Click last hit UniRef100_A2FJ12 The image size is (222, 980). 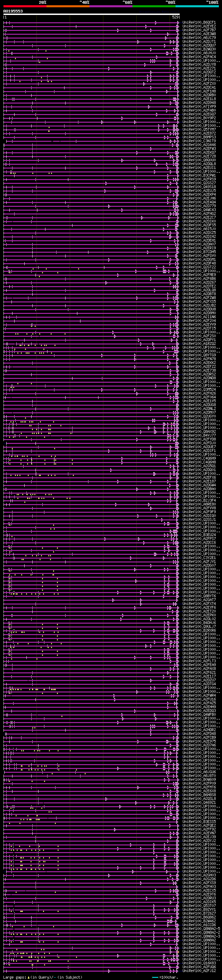click(199, 971)
